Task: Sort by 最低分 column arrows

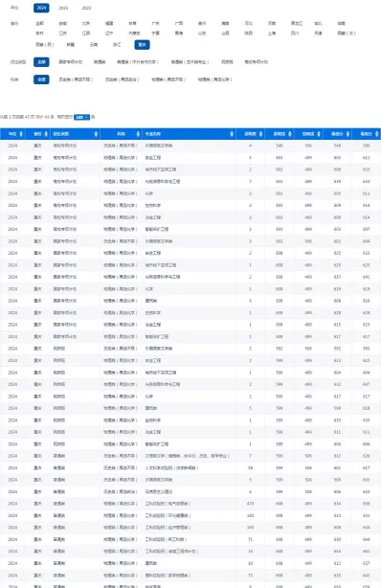Action: pos(348,134)
